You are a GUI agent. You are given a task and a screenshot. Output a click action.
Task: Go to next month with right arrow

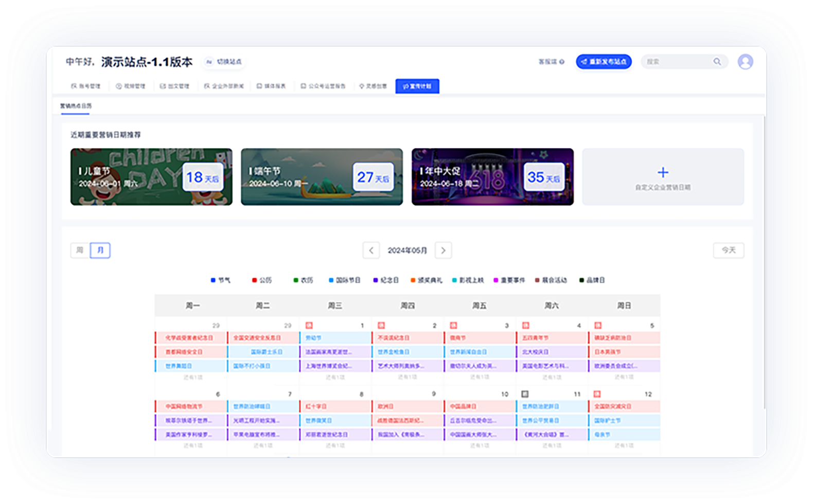coord(443,250)
